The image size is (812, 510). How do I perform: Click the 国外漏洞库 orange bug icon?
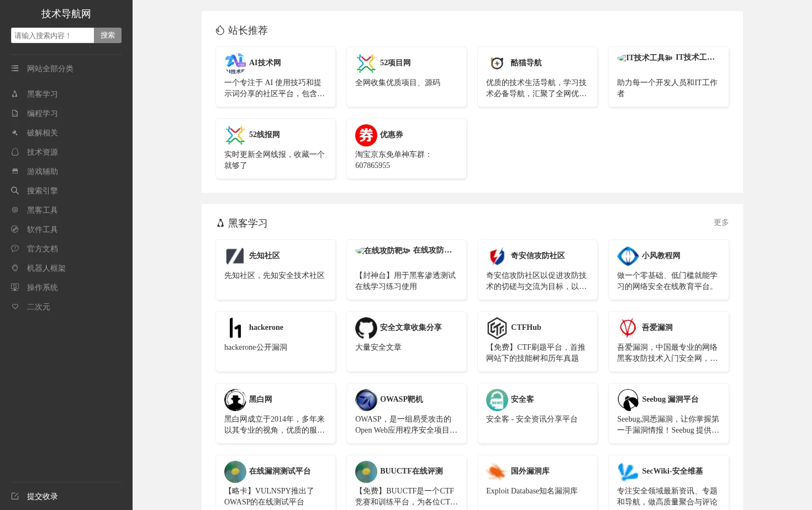[x=497, y=472]
